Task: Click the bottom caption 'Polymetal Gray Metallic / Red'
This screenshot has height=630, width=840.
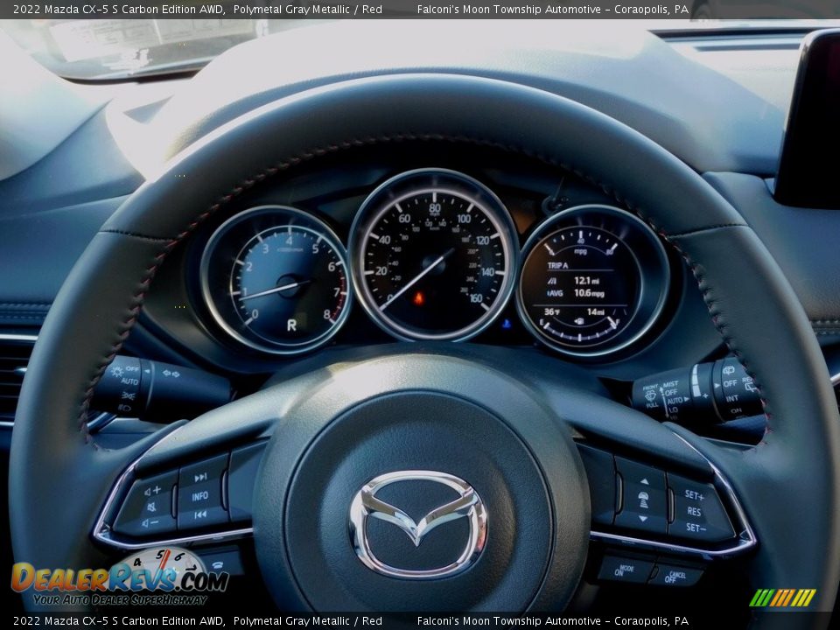Action: (x=307, y=621)
